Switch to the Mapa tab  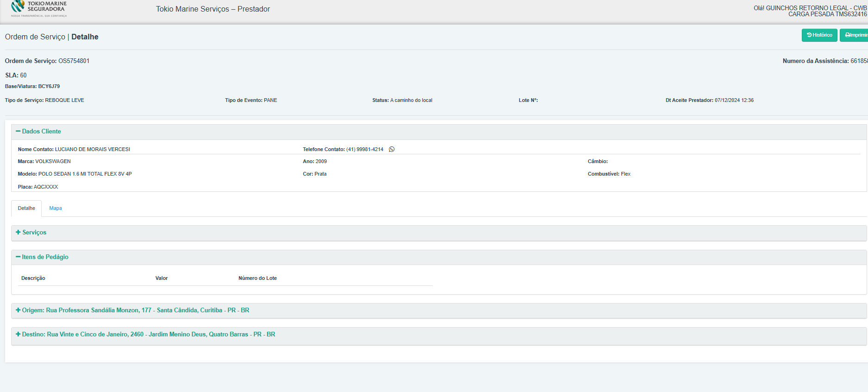click(56, 209)
